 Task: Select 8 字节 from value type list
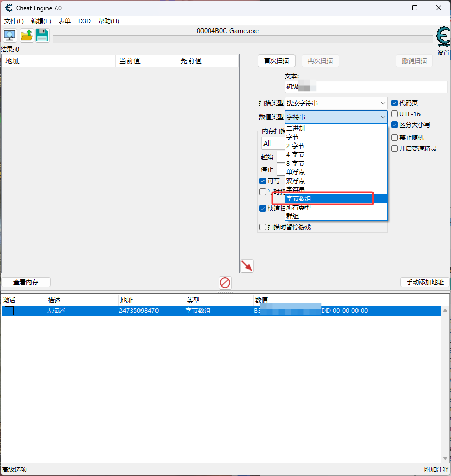tap(336, 164)
